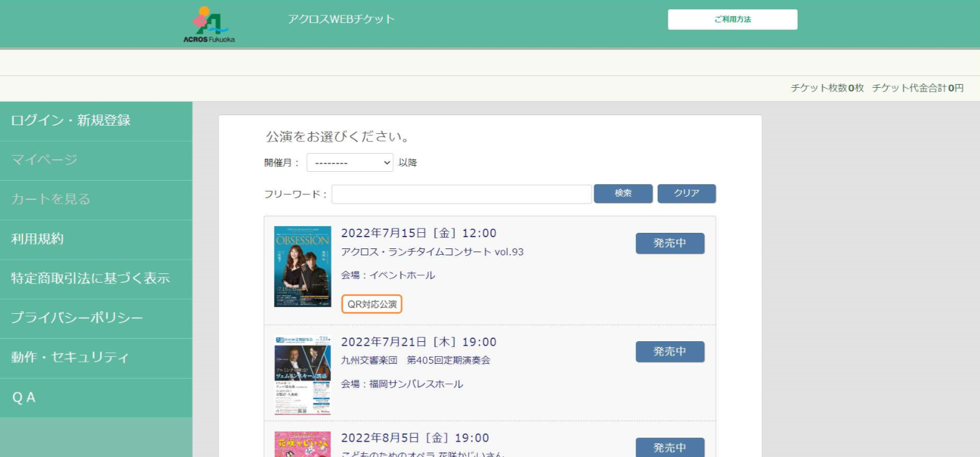Click the ACROS Fukuoka logo
Screen dimensions: 980x457
point(209,24)
